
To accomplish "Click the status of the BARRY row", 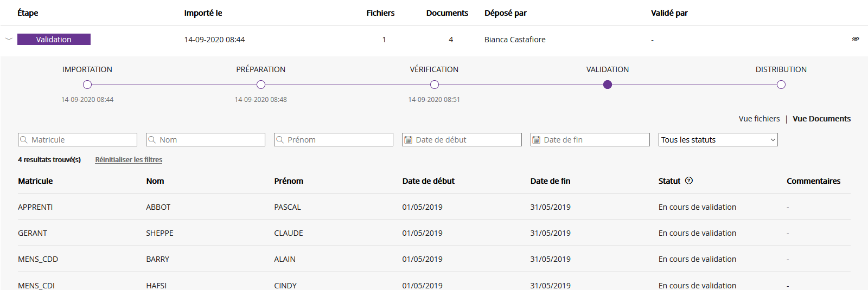I will click(698, 259).
